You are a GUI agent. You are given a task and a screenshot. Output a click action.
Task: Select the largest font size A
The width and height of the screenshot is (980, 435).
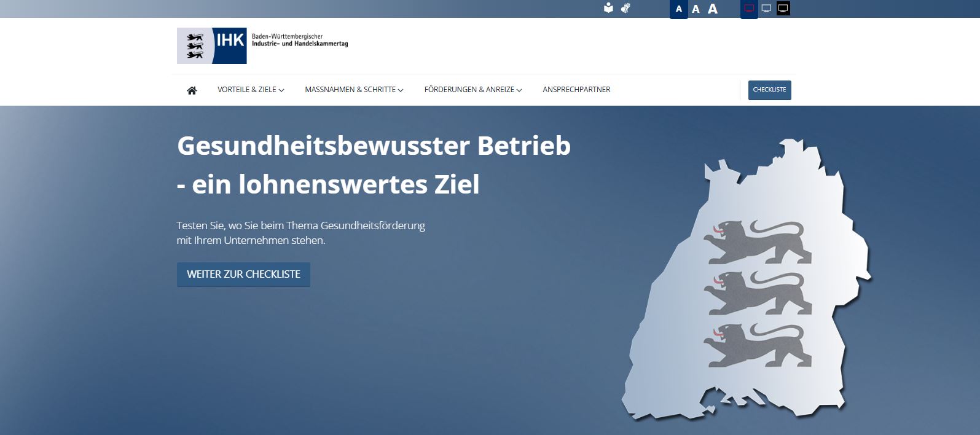click(713, 9)
